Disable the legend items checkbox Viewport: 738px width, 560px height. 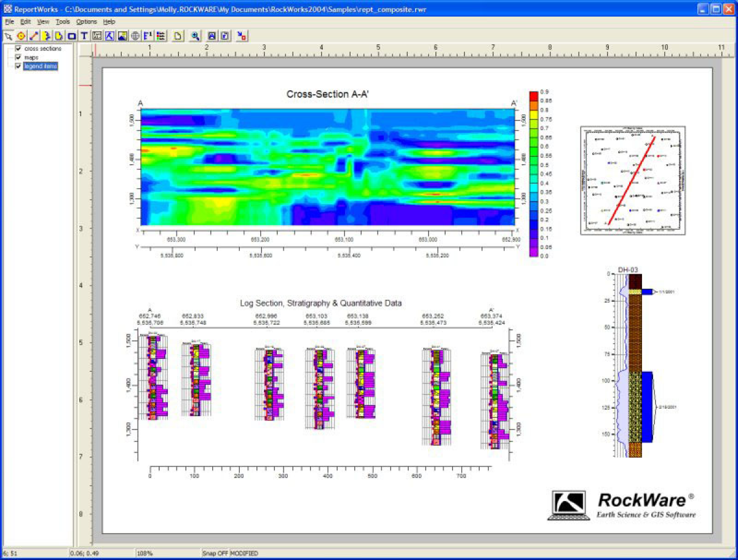point(18,66)
